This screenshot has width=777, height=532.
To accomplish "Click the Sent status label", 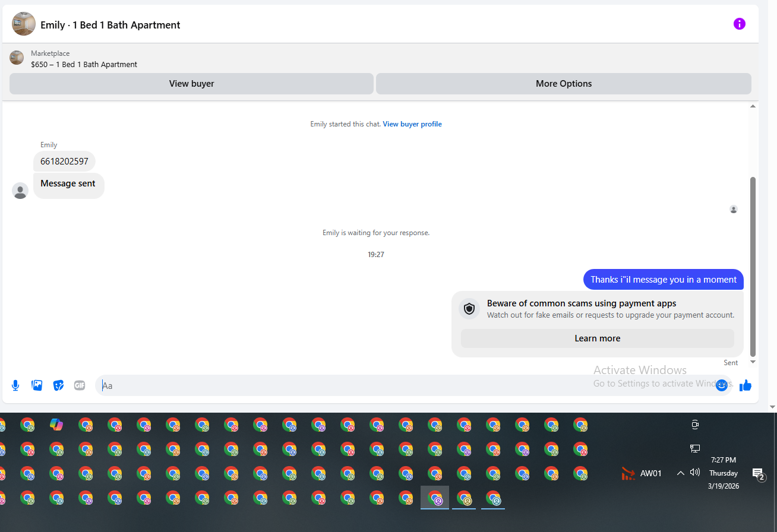I will coord(731,363).
